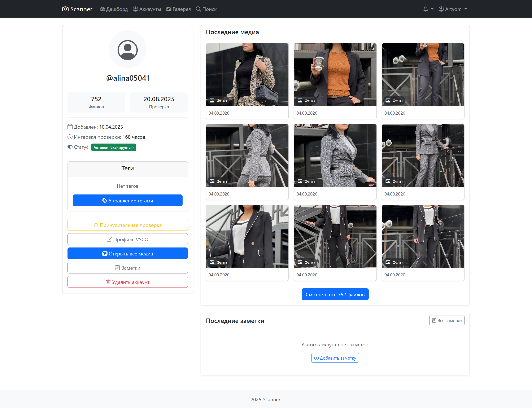The height and width of the screenshot is (408, 532).
Task: Open the Заметки notes button
Action: (x=127, y=268)
